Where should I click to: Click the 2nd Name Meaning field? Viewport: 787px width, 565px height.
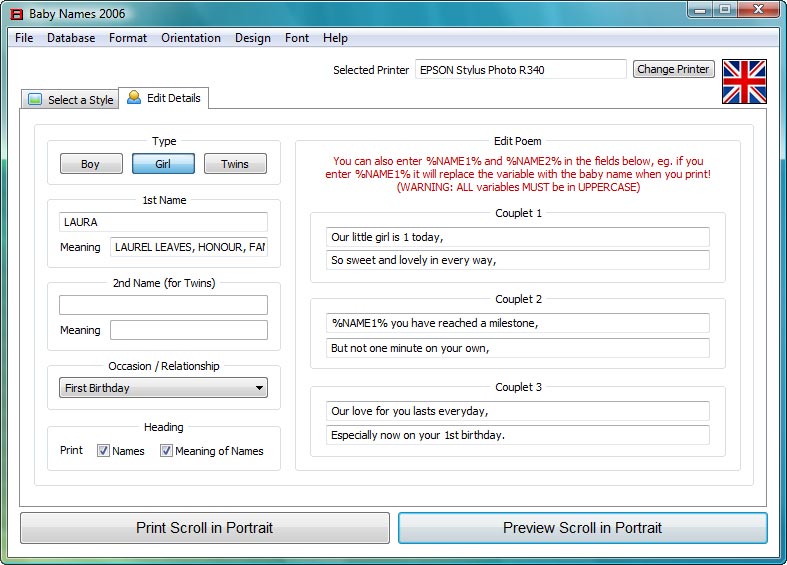coord(189,330)
